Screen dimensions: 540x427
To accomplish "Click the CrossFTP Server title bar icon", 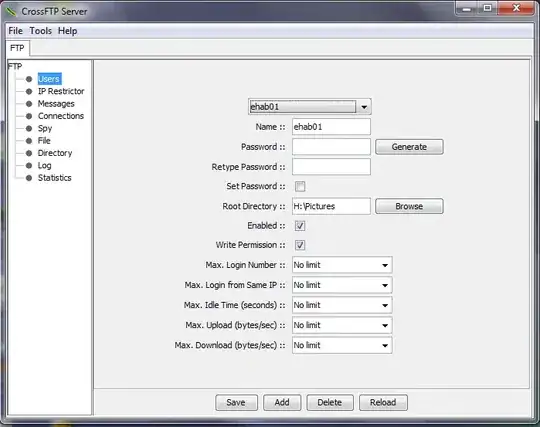I will click(x=11, y=12).
